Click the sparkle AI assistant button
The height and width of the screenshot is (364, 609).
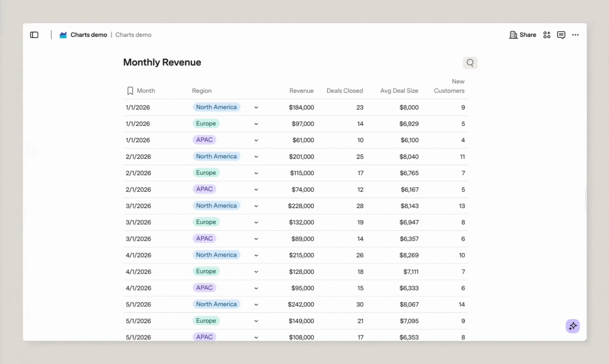573,326
